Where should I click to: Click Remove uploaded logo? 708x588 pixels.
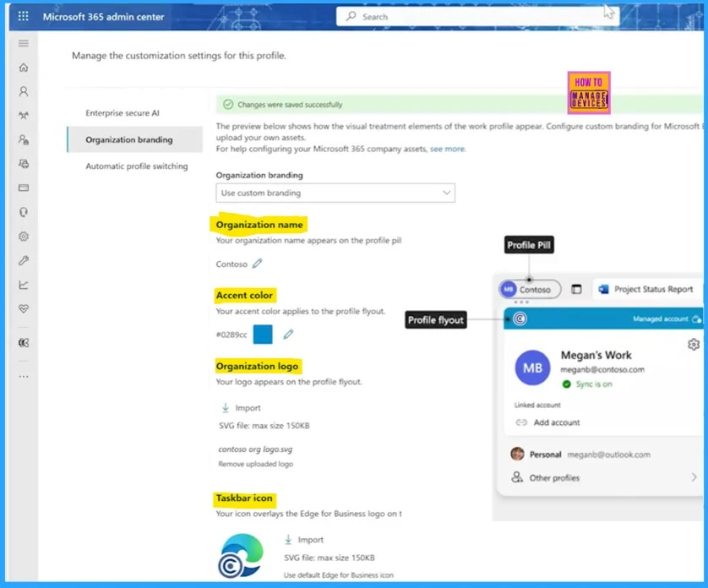(255, 464)
